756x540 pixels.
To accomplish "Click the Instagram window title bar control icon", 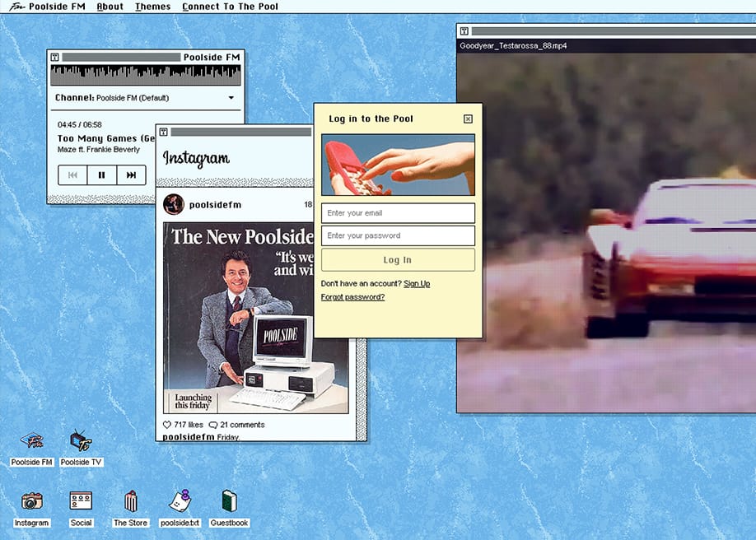I will point(163,132).
